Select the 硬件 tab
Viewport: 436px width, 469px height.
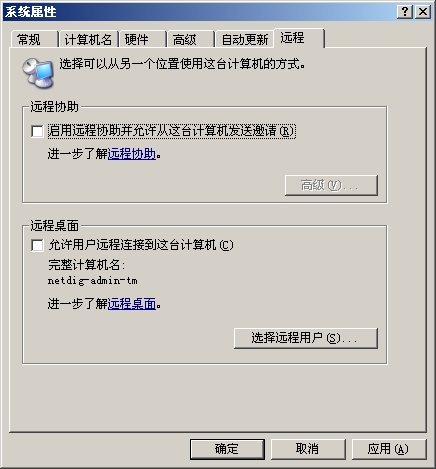click(x=142, y=39)
